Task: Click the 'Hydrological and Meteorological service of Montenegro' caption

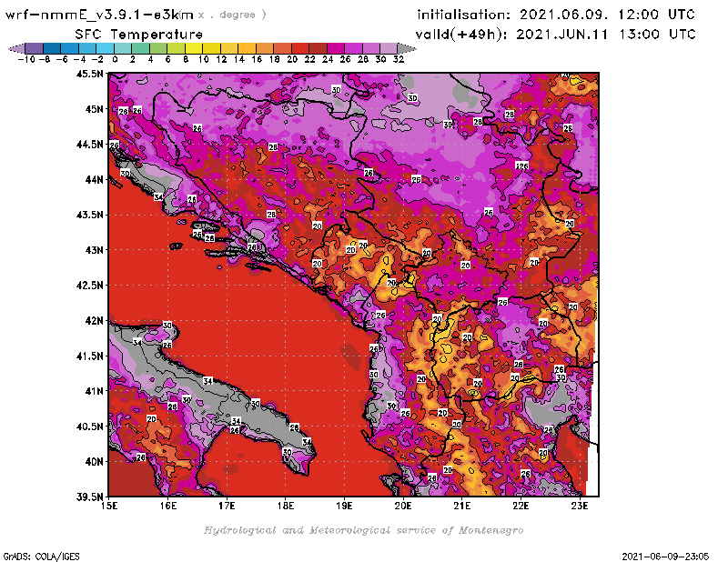Action: (363, 530)
